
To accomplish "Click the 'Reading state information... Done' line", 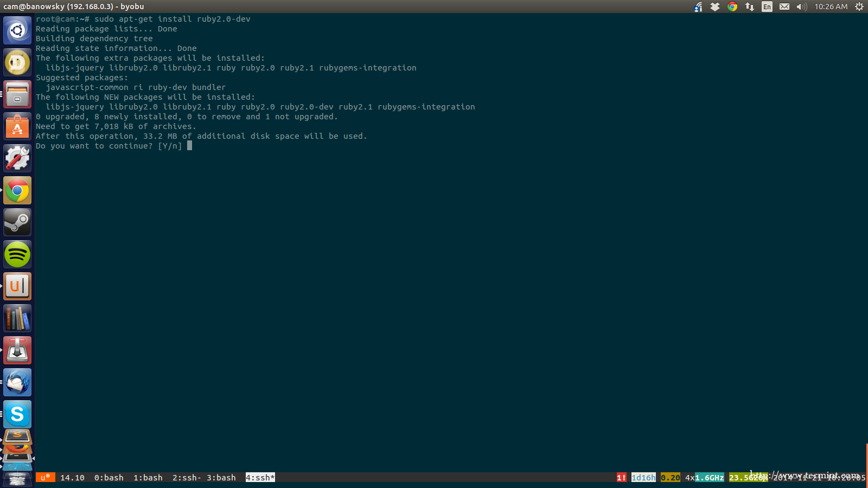I will click(116, 48).
